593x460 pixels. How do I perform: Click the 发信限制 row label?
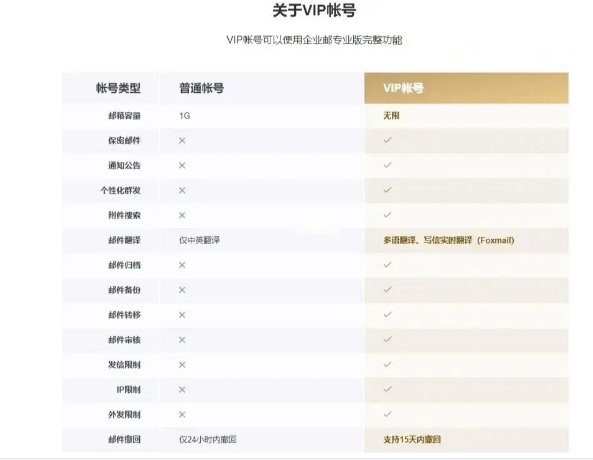[x=124, y=365]
